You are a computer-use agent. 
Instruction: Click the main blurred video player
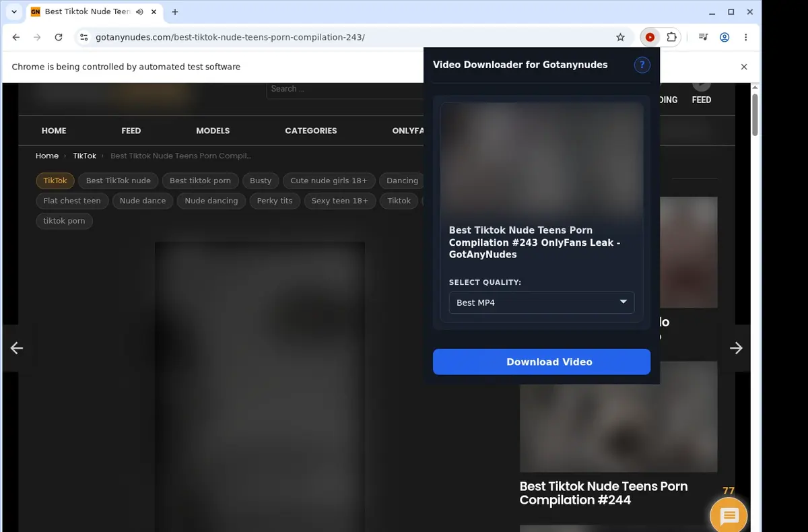260,387
